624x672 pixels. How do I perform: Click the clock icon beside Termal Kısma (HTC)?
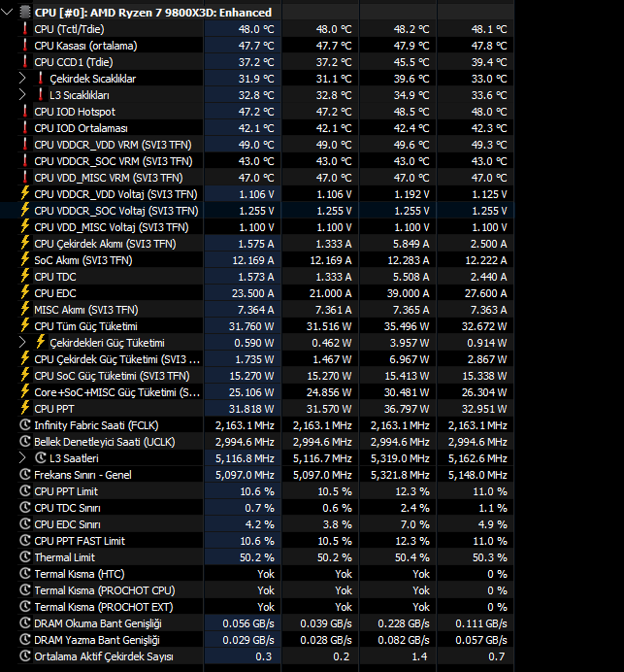click(x=25, y=573)
